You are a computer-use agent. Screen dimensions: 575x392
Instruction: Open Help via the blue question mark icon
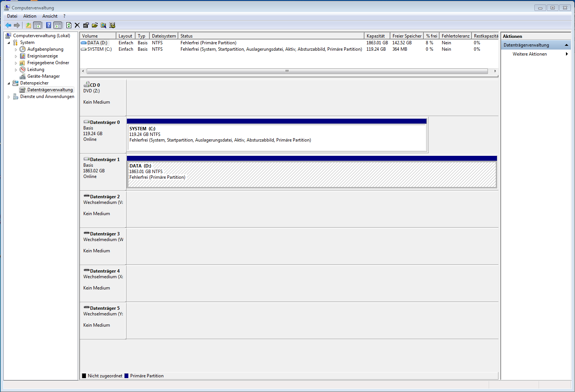coord(48,25)
